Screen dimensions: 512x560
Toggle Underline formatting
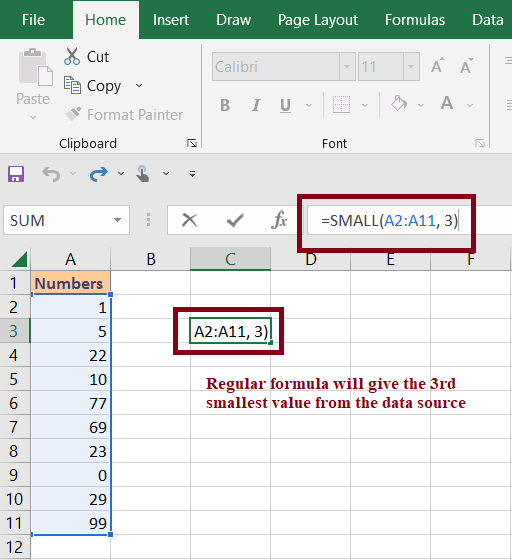[285, 105]
